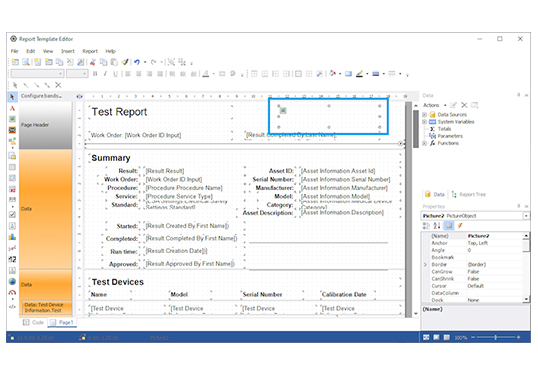Switch to the Page1 tab
538x374 pixels.
62,322
